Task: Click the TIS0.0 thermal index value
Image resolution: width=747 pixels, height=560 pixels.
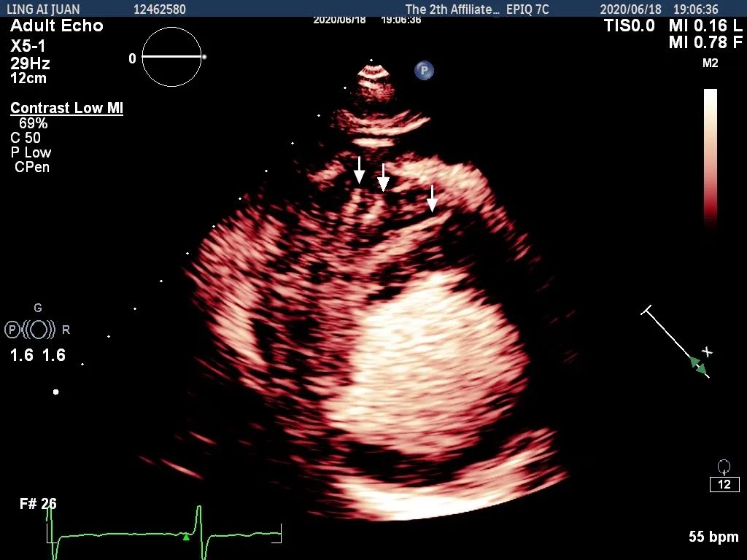Action: click(630, 26)
